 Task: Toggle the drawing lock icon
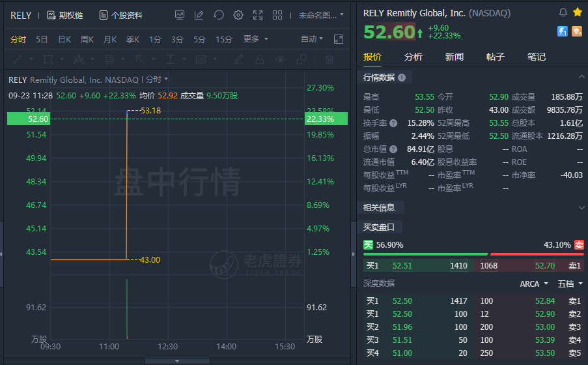[x=260, y=59]
